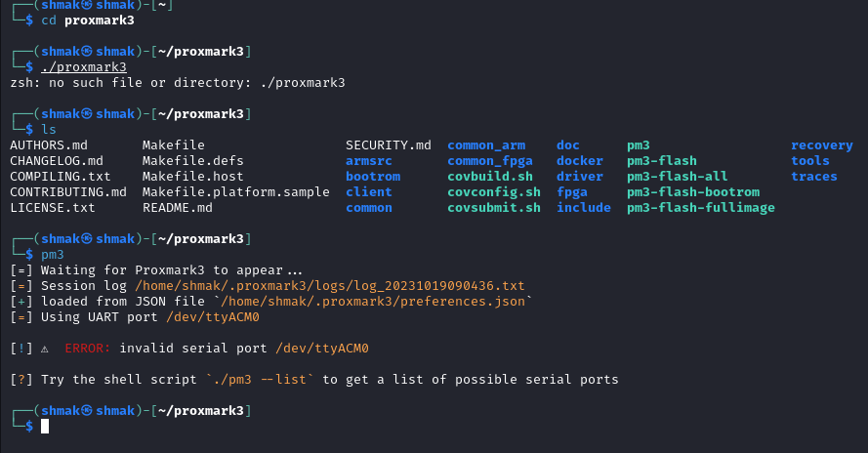The width and height of the screenshot is (868, 453).
Task: Select the recovery directory name
Action: tap(821, 145)
